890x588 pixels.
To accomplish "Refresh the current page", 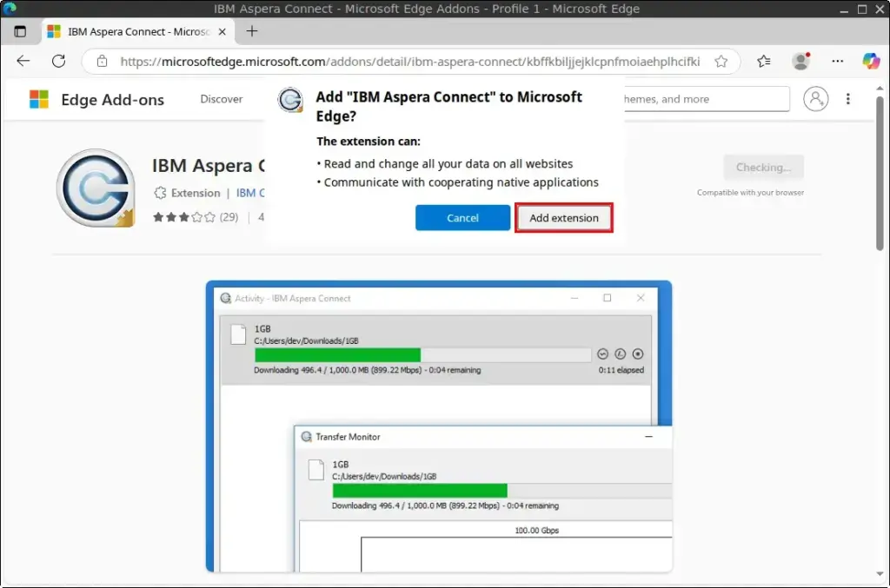I will coord(58,62).
